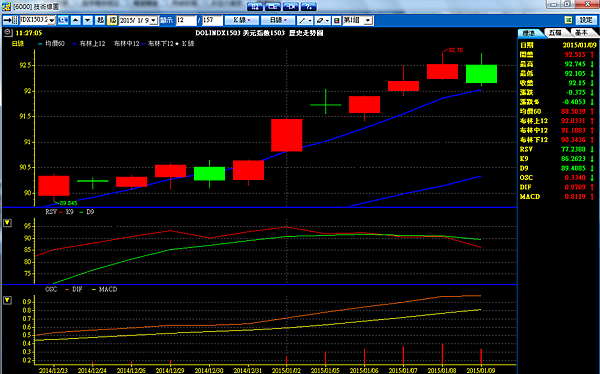Toggle the yellow highlighted 縮 button

[x=112, y=20]
